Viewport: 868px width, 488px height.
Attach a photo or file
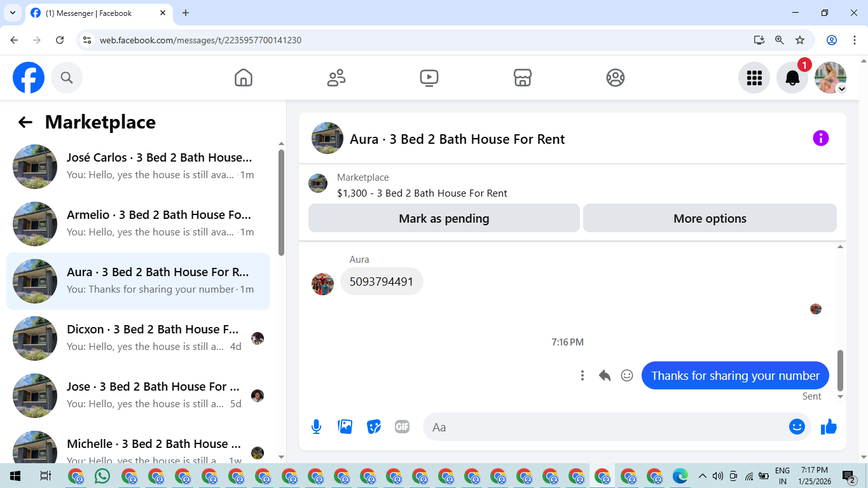point(345,427)
